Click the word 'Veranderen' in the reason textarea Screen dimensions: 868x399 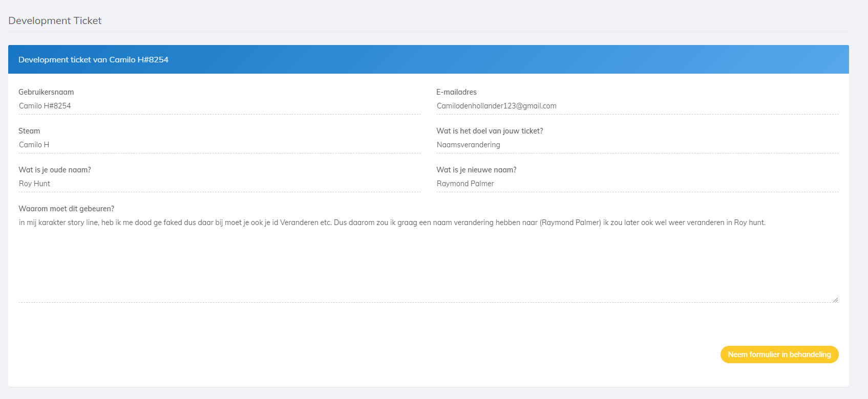[x=299, y=223]
